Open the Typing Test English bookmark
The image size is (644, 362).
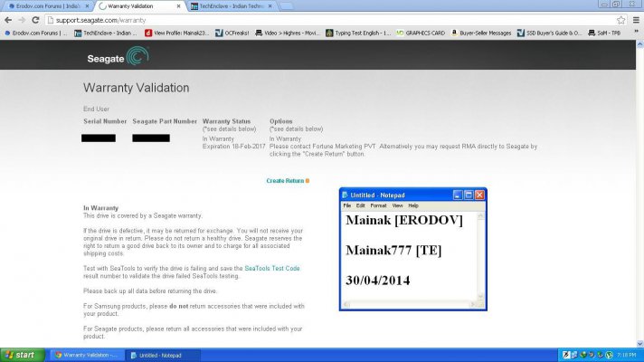358,33
